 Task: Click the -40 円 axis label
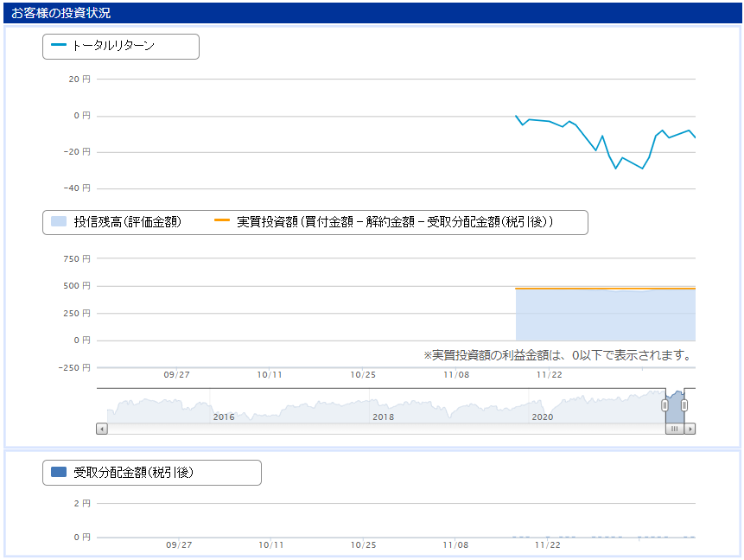point(77,188)
